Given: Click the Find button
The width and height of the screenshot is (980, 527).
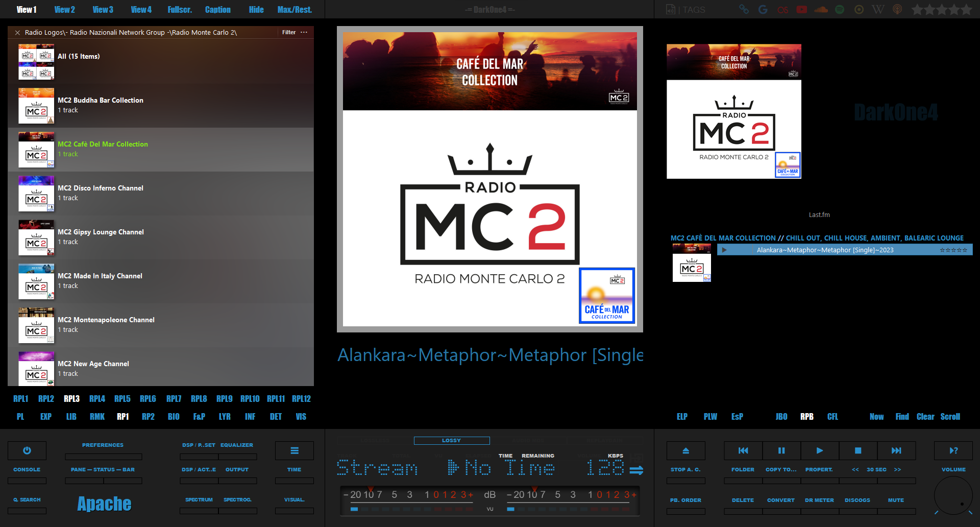Looking at the screenshot, I should point(902,416).
